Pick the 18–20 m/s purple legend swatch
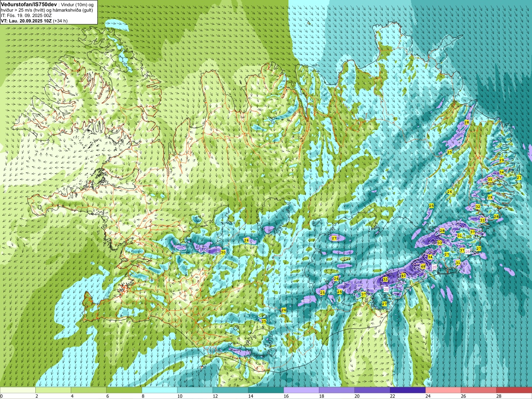The height and width of the screenshot is (399, 532). click(x=337, y=390)
